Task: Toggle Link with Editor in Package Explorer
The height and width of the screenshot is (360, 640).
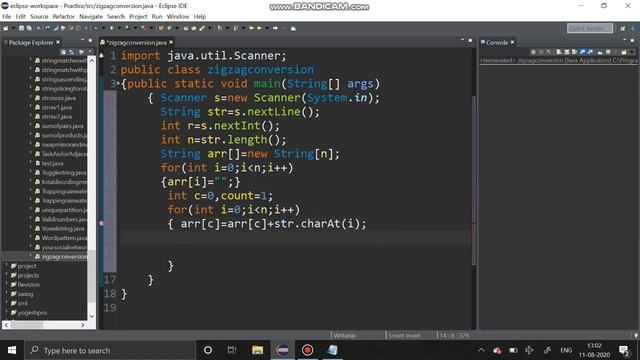Action: pyautogui.click(x=71, y=52)
